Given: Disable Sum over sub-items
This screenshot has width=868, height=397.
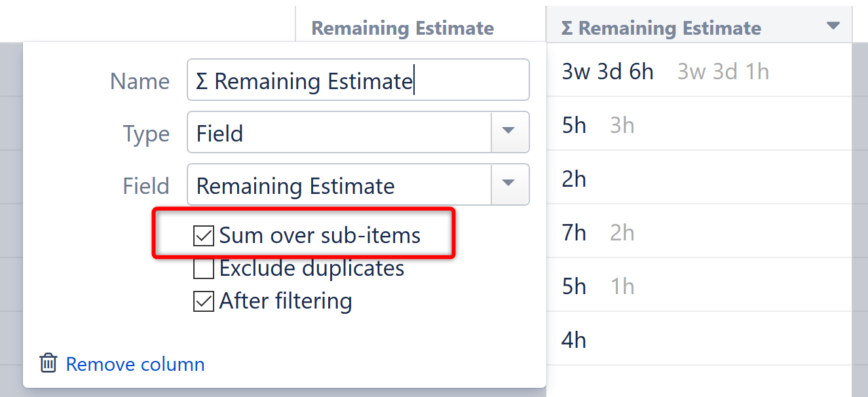Looking at the screenshot, I should (203, 235).
